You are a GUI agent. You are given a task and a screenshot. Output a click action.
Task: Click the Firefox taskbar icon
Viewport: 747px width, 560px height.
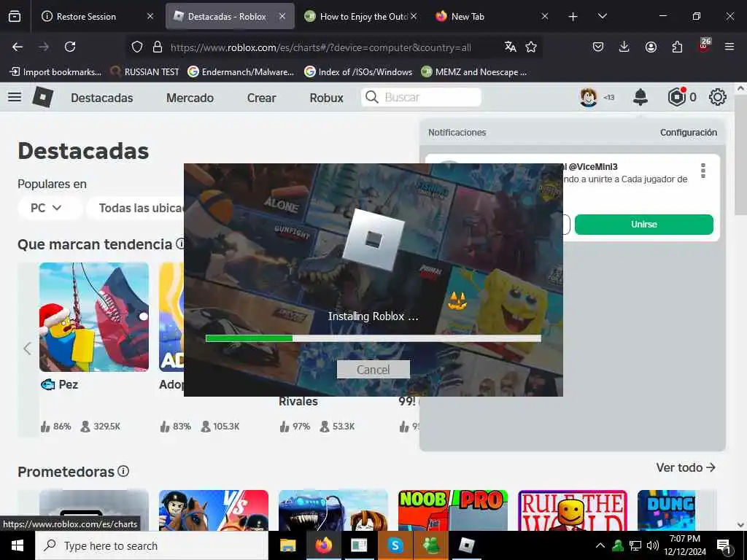(x=324, y=545)
